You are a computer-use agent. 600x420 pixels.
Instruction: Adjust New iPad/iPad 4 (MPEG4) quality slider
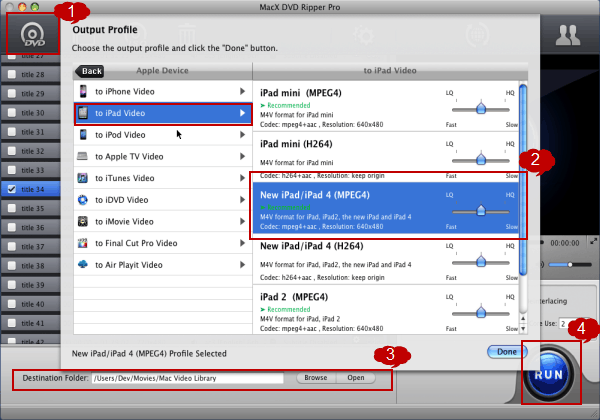pos(481,211)
